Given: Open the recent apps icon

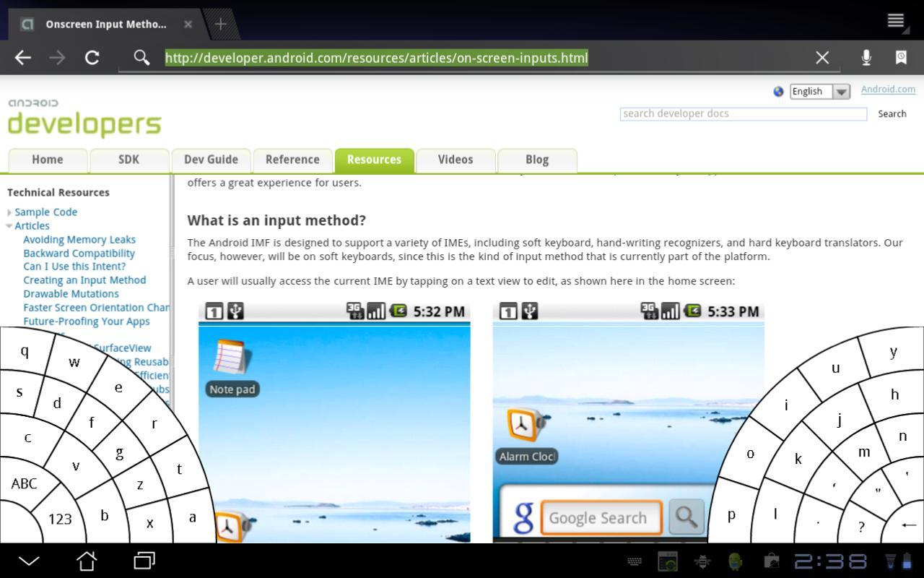Looking at the screenshot, I should click(x=144, y=561).
